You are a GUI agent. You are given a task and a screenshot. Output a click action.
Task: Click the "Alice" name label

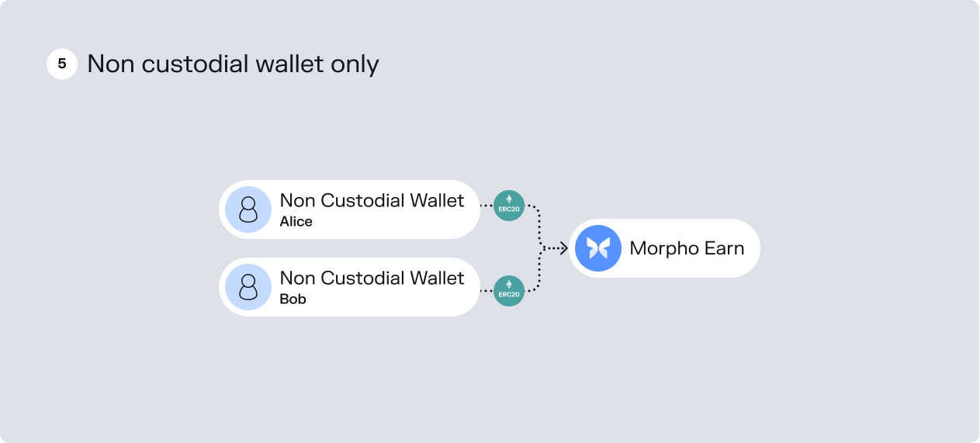(296, 222)
